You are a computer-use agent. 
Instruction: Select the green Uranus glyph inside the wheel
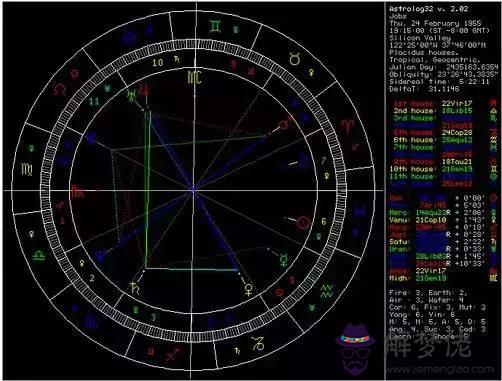(x=131, y=95)
